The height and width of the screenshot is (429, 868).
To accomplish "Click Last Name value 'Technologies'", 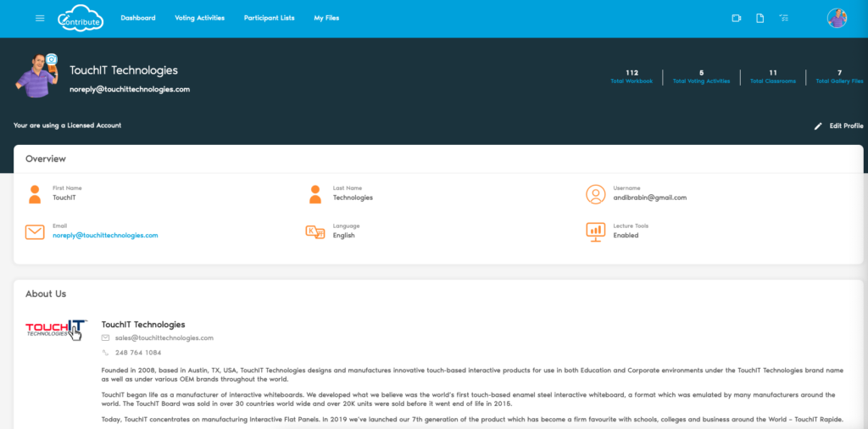I will tap(353, 198).
